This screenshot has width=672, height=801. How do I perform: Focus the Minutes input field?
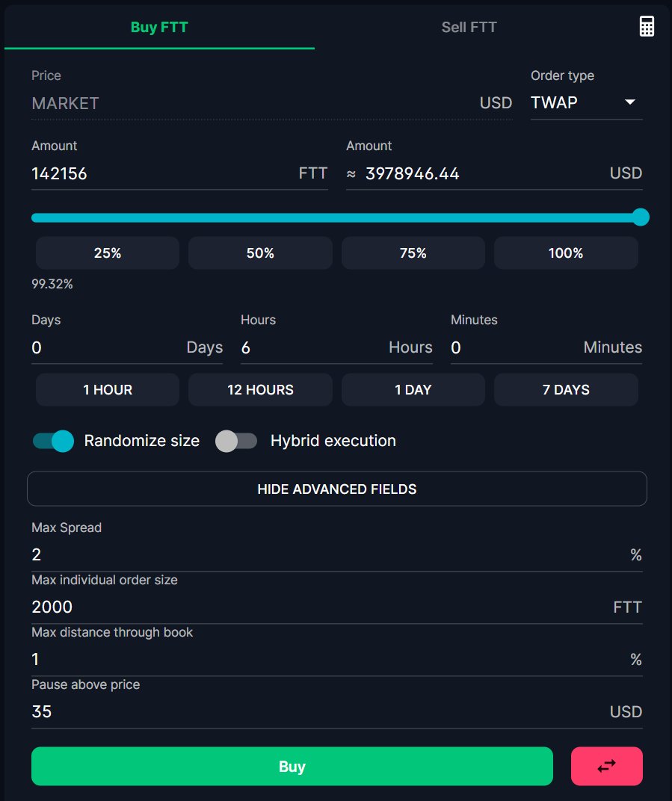(546, 348)
